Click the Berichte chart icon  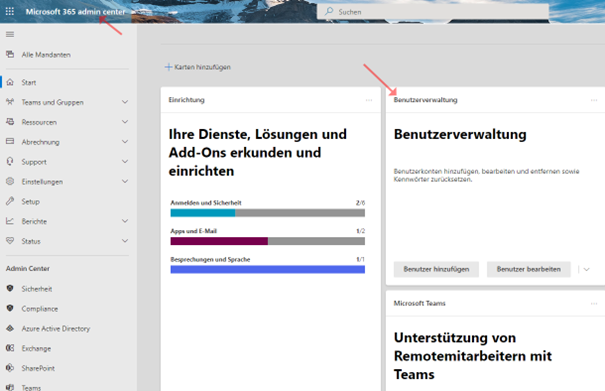10,221
